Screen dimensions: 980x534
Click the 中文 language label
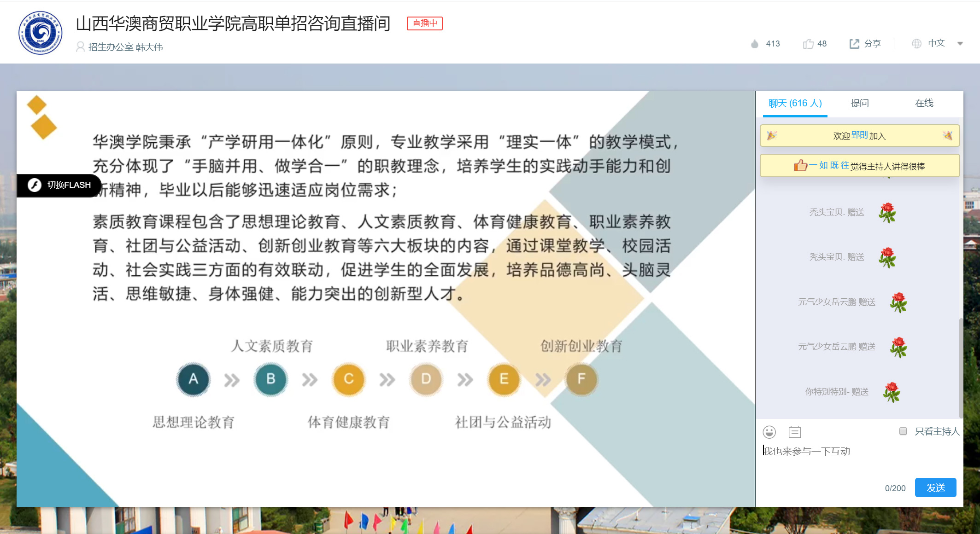tap(936, 43)
